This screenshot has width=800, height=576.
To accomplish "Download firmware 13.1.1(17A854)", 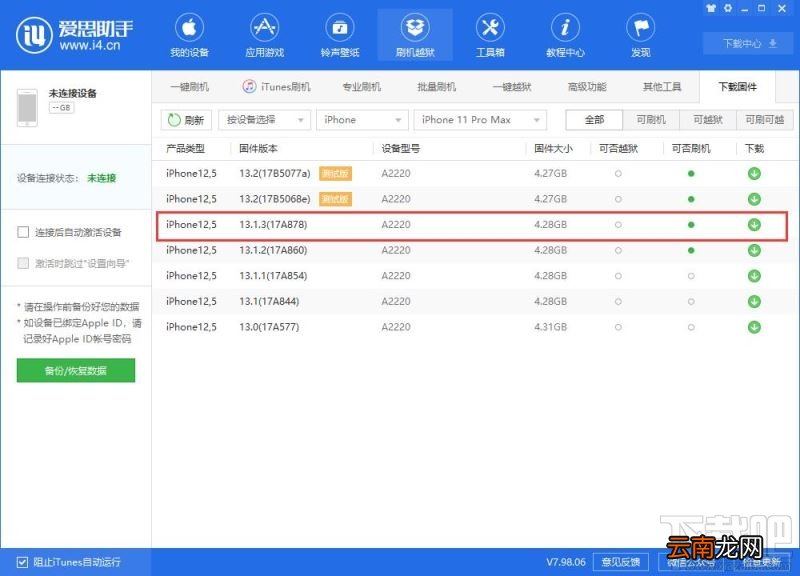I will (x=754, y=276).
